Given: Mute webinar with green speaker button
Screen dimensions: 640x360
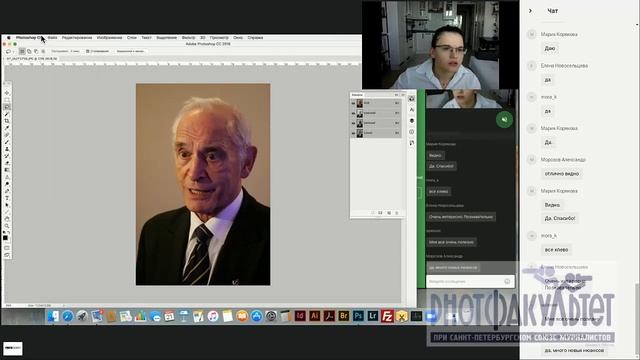Looking at the screenshot, I should [504, 120].
